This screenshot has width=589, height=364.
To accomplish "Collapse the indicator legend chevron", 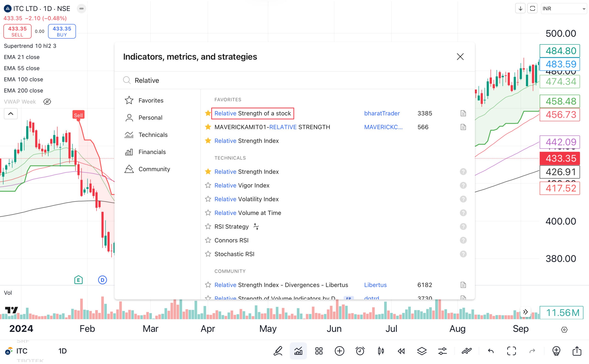I will point(11,114).
